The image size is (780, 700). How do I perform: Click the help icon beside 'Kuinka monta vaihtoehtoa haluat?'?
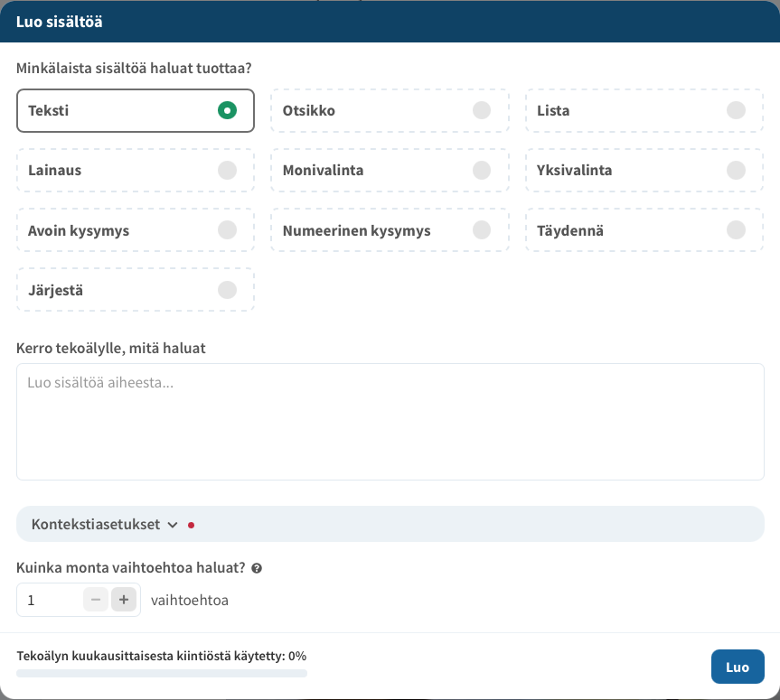point(257,569)
